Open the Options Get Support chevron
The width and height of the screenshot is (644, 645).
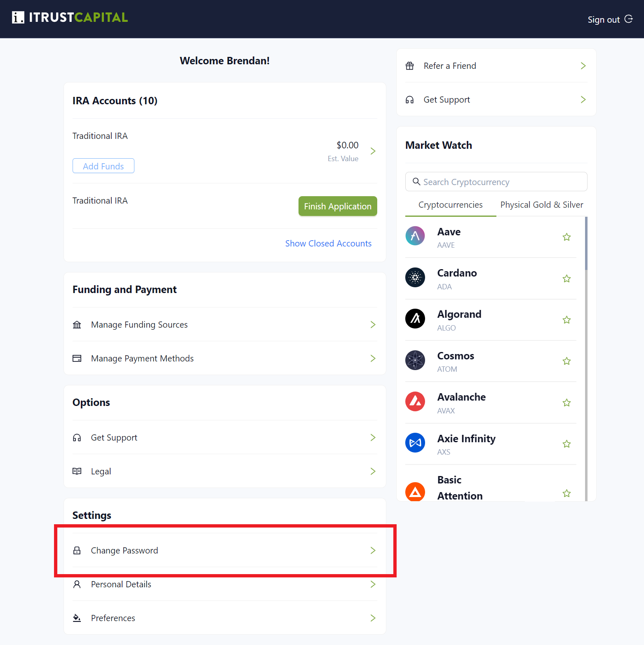coord(373,438)
